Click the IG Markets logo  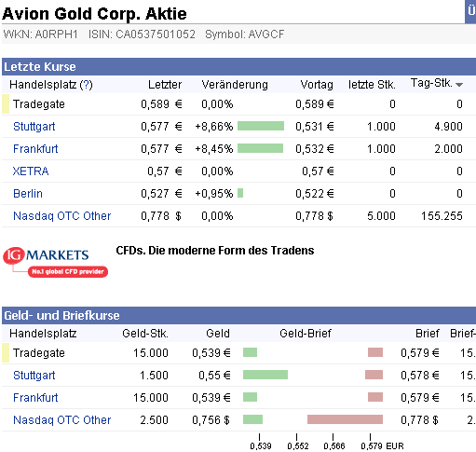pos(55,262)
